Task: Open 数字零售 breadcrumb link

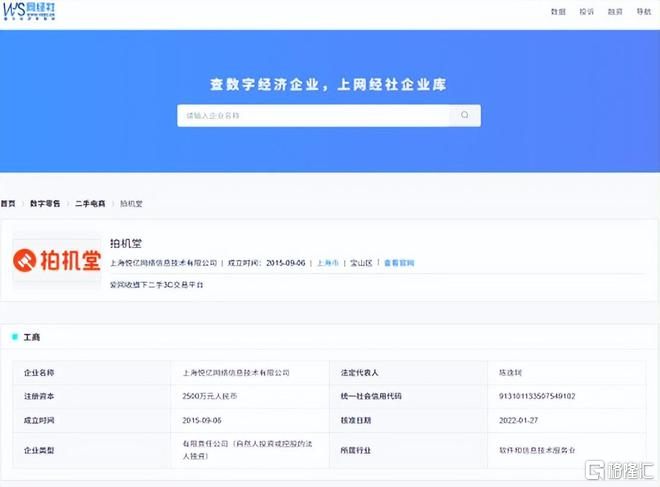Action: [x=45, y=204]
